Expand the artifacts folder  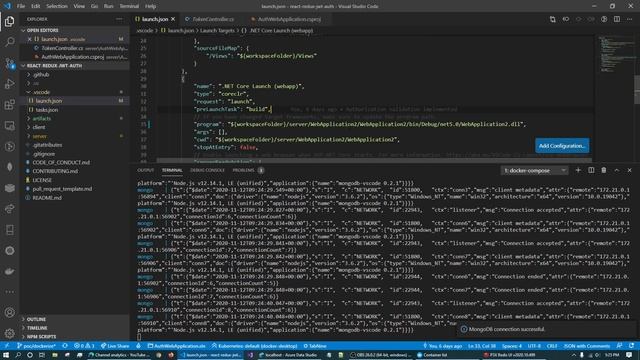coord(76,118)
